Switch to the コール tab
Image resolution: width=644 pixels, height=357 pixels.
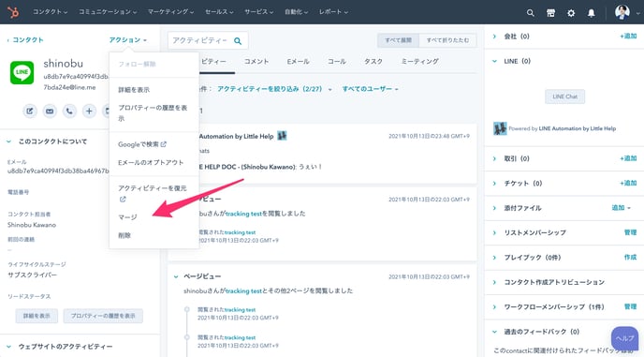click(x=336, y=61)
